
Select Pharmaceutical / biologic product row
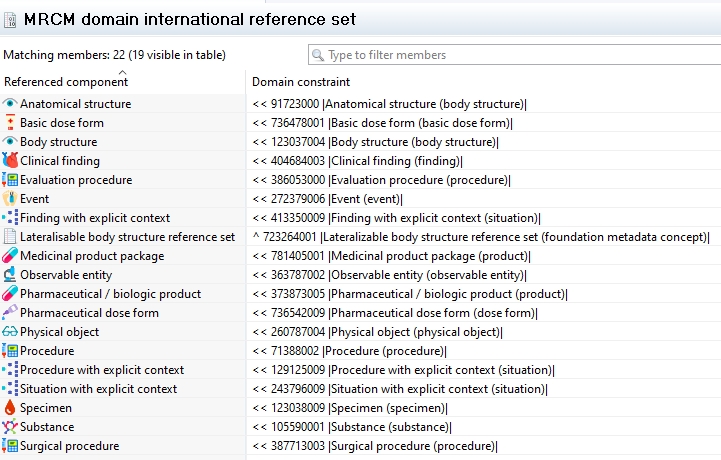pyautogui.click(x=110, y=294)
